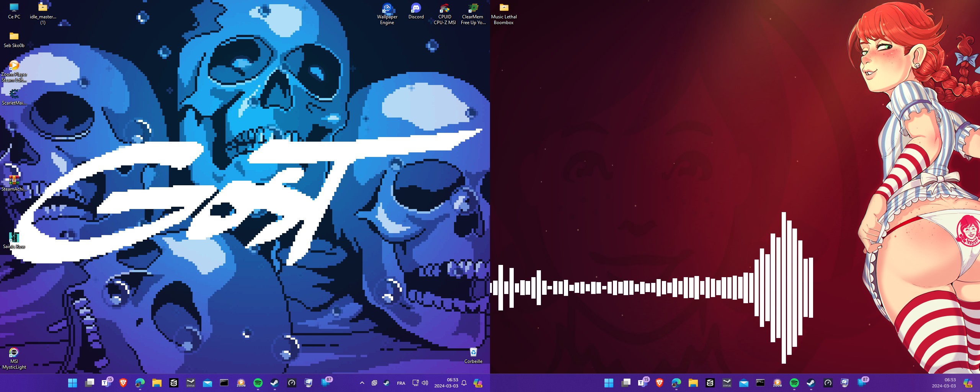Launch Brave browser from right monitor taskbar
The image size is (980, 392).
pos(660,383)
